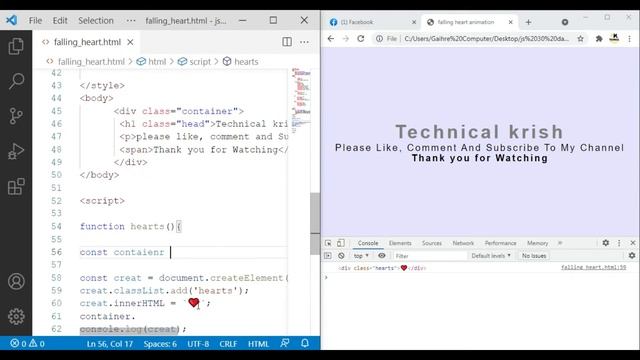Image resolution: width=640 pixels, height=360 pixels.
Task: Open the top JavaScript context dropdown
Action: tap(361, 256)
